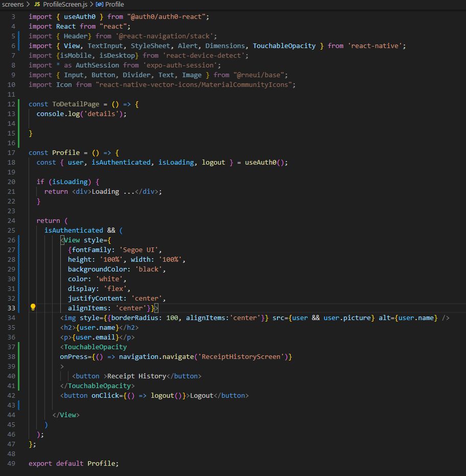Viewport: 466px width, 476px height.
Task: Click 'StyleSheet' in the react-native import
Action: (150, 46)
